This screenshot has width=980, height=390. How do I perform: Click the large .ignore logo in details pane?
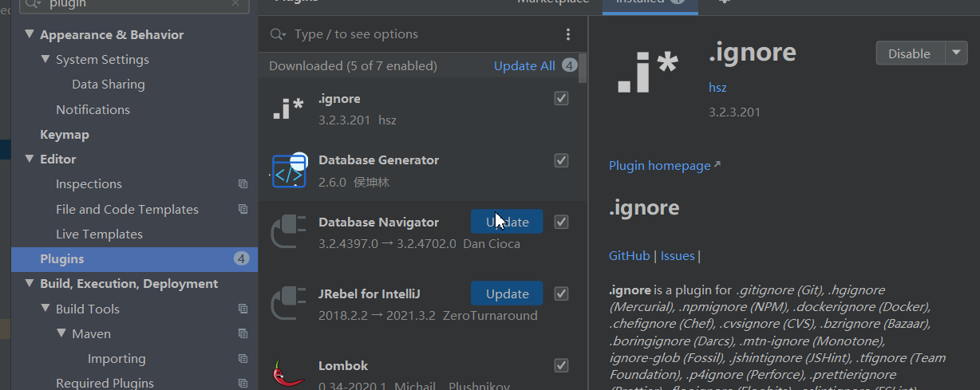coord(647,73)
